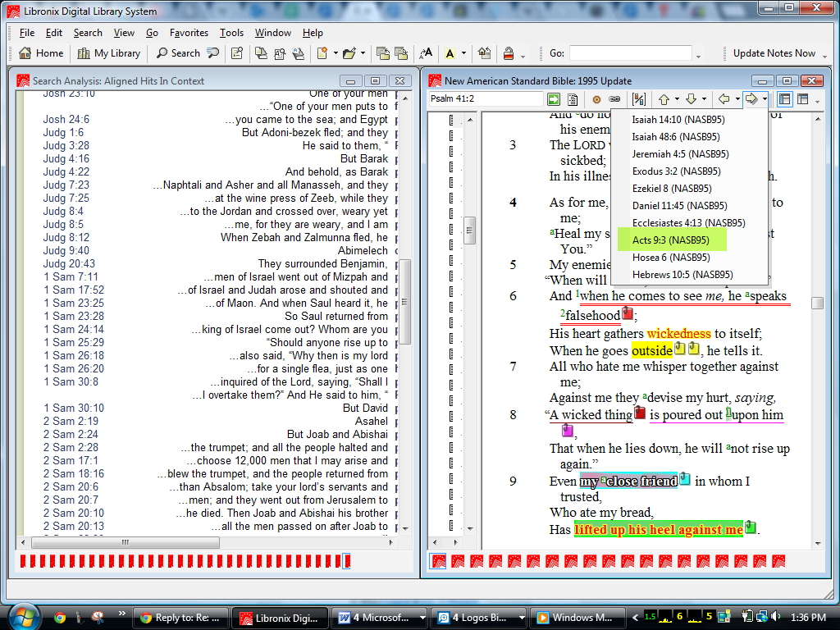
Task: Toggle the first pane layout button
Action: coord(785,99)
